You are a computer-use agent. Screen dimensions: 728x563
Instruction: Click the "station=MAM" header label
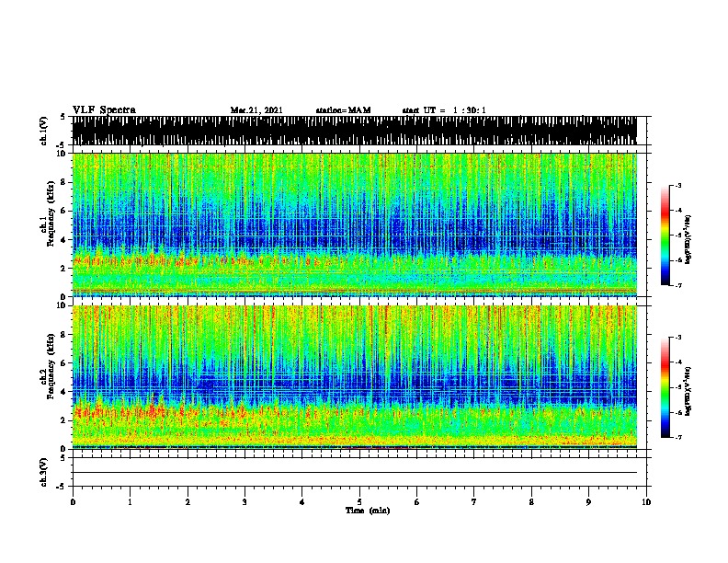click(343, 110)
